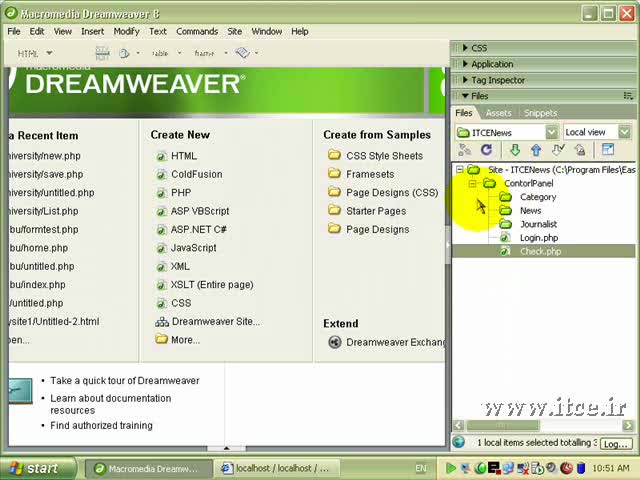Select the News folder in file tree

coord(531,211)
